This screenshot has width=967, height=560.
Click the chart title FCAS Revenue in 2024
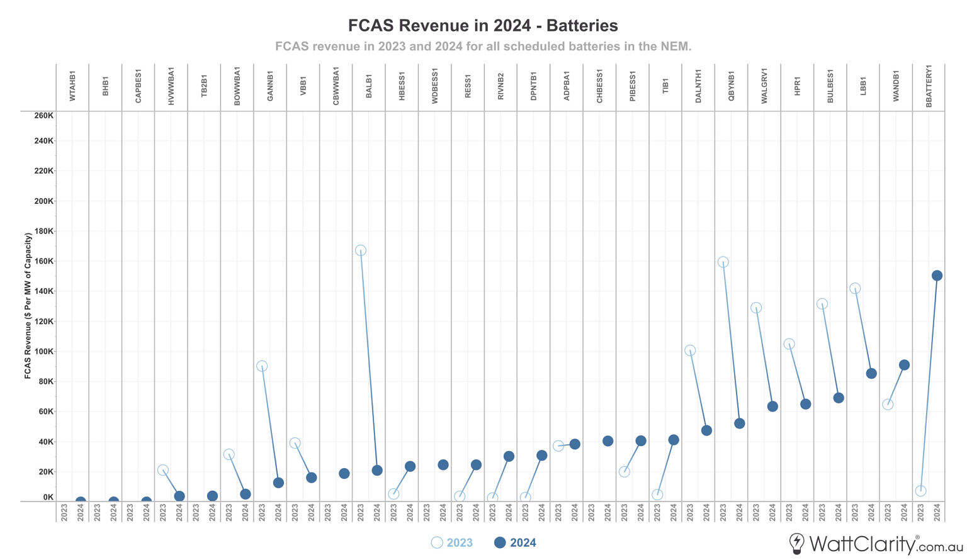point(483,25)
